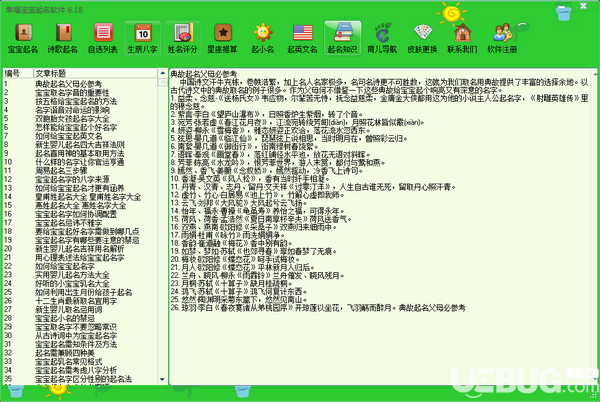The image size is (600, 402).
Task: Open the 生辰八字 calendar tool
Action: coord(143,38)
